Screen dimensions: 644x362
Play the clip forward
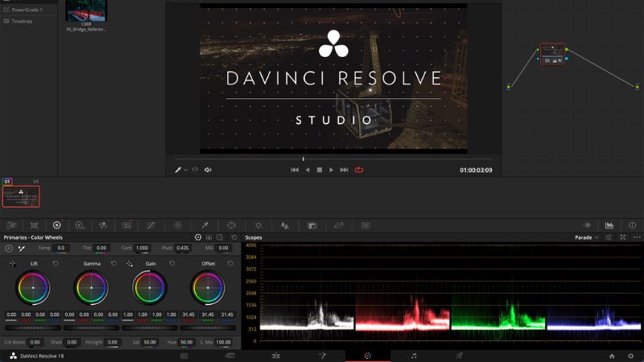click(x=331, y=170)
